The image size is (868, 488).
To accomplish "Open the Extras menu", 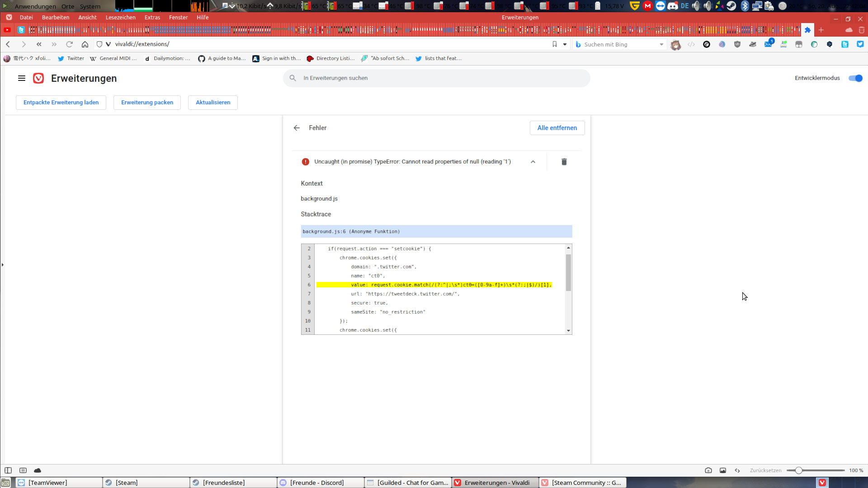I will [152, 17].
